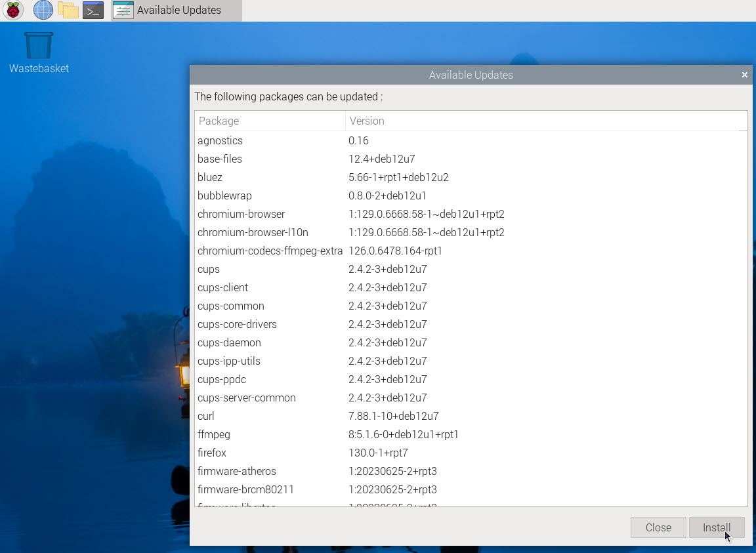Screen dimensions: 756x553
Task: Click version 0.16 of agnostics
Action: [x=358, y=141]
